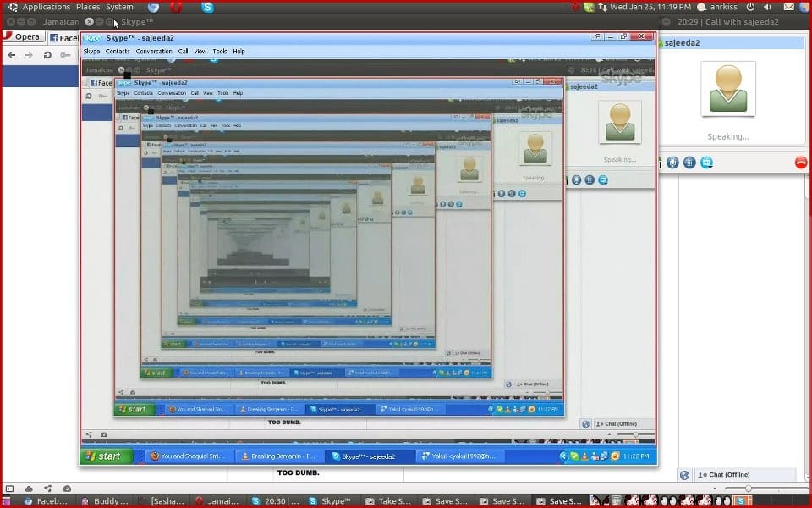Screen dimensions: 812x508
Task: Toggle Opera's panel button in status bar
Action: [9, 489]
